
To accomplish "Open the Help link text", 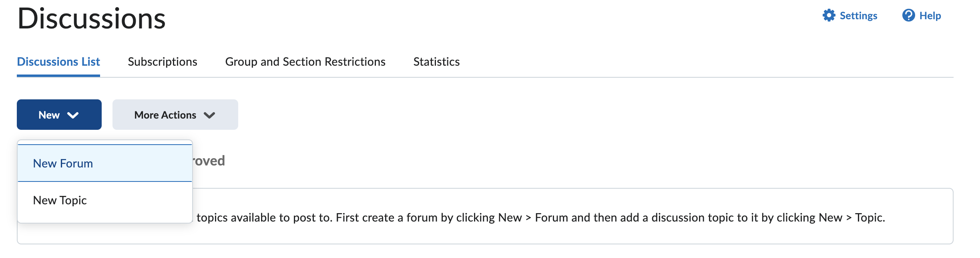I will pyautogui.click(x=930, y=16).
